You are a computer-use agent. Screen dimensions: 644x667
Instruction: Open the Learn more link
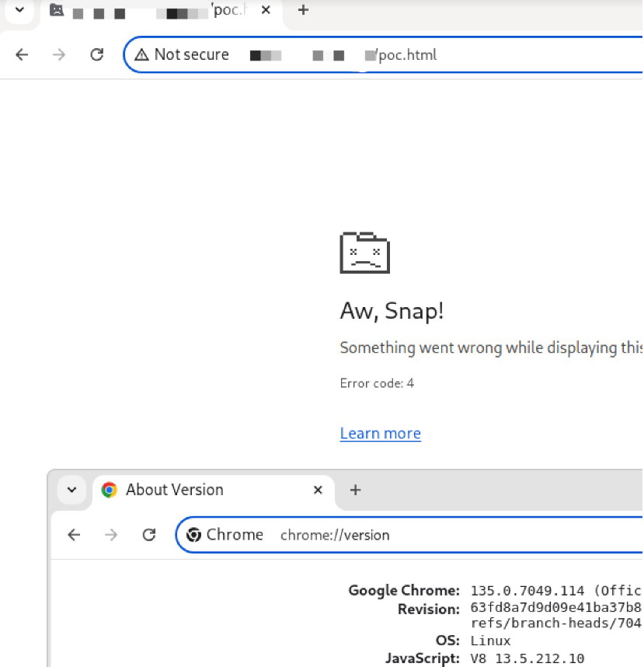[380, 434]
